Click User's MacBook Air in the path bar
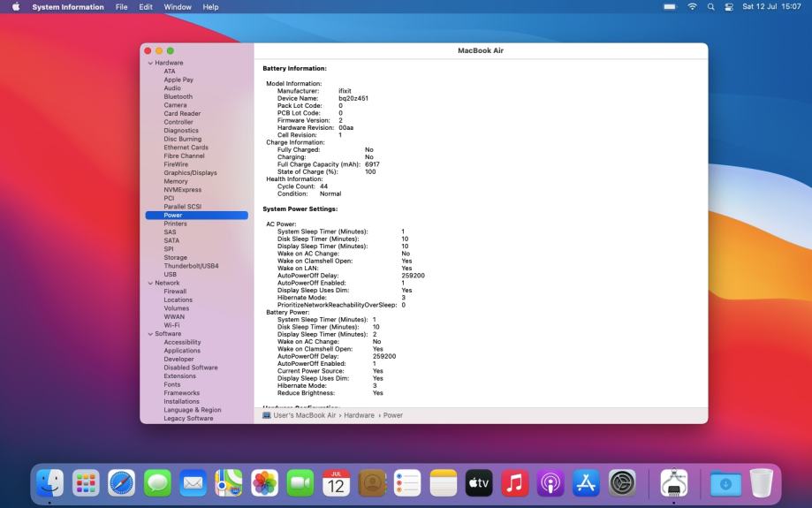The height and width of the screenshot is (508, 812). (304, 415)
